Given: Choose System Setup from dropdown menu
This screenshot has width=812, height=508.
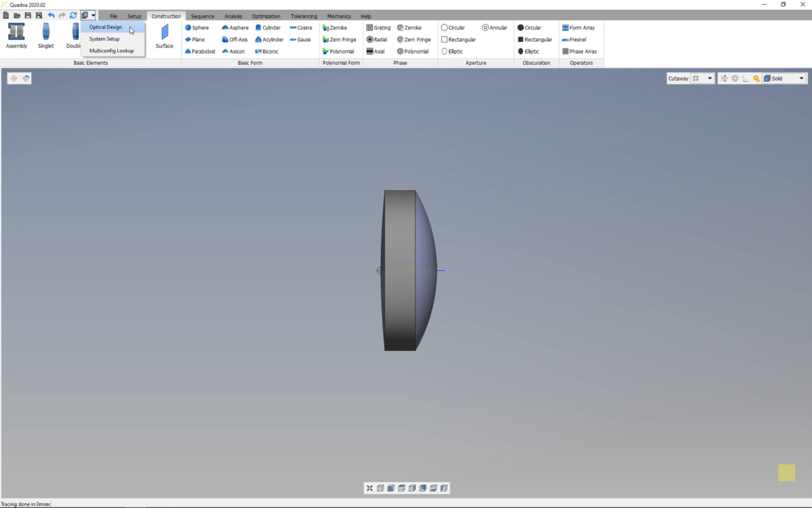Looking at the screenshot, I should click(112, 39).
